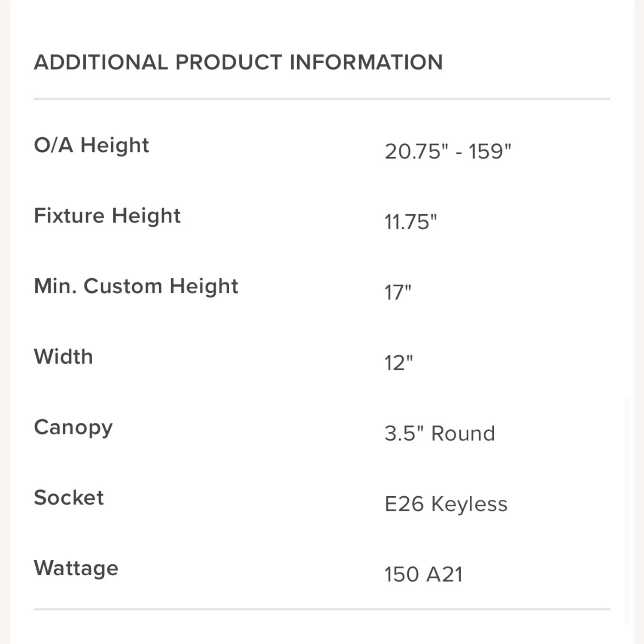Select the 20.75" - 159" height value

coord(447,152)
